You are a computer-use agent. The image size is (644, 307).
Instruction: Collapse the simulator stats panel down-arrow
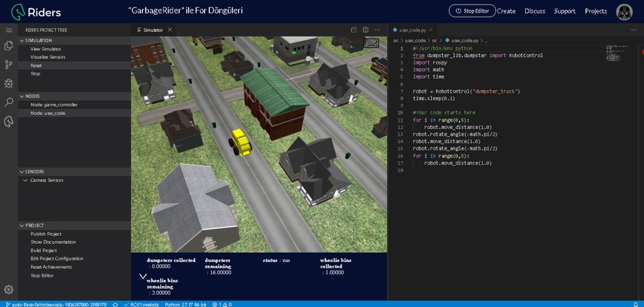point(143,276)
